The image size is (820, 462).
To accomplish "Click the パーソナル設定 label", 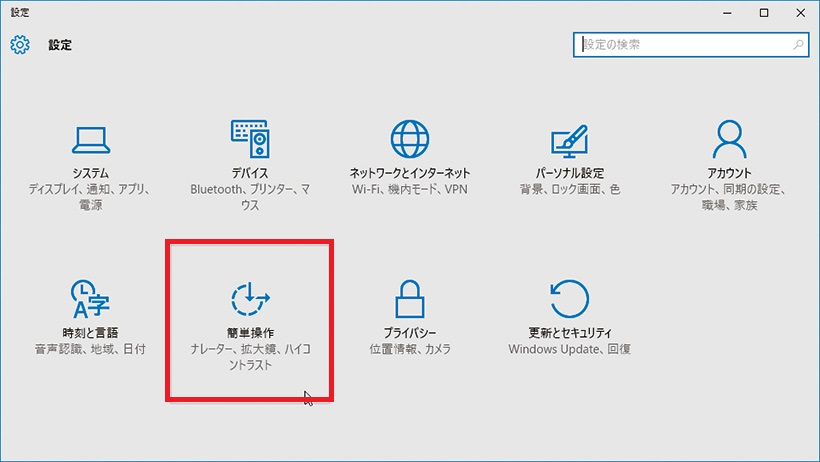I will click(x=570, y=173).
